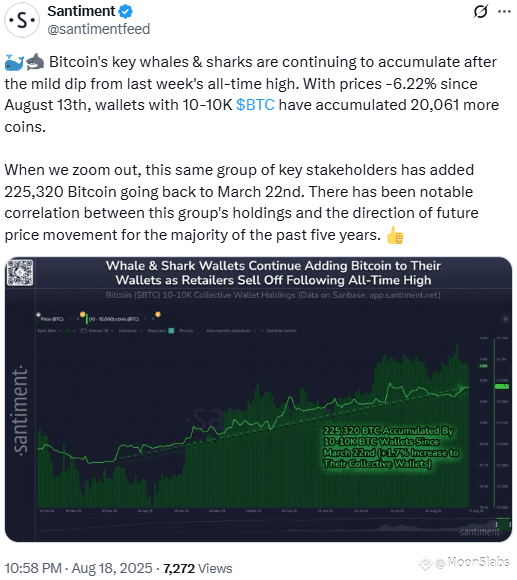Toggle the Pin axis option

tap(186, 331)
